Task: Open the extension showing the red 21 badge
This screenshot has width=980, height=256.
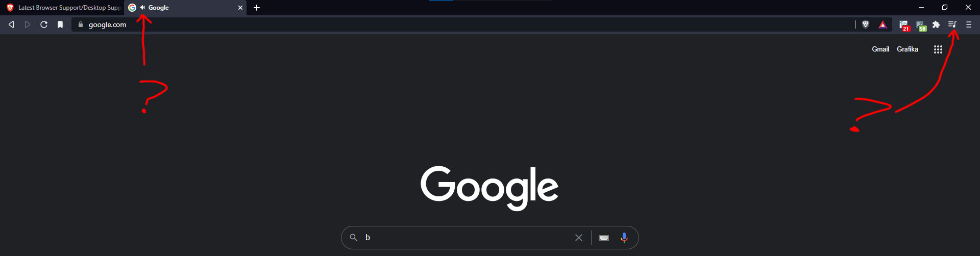Action: (x=904, y=25)
